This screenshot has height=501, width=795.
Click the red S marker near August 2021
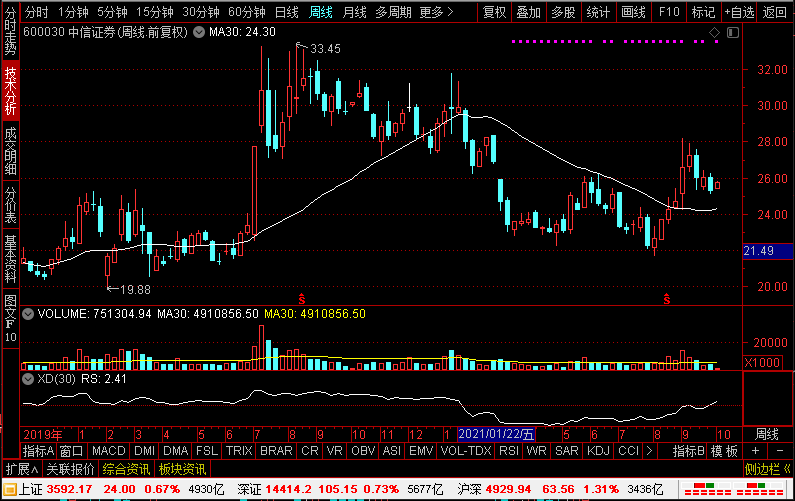click(x=667, y=299)
